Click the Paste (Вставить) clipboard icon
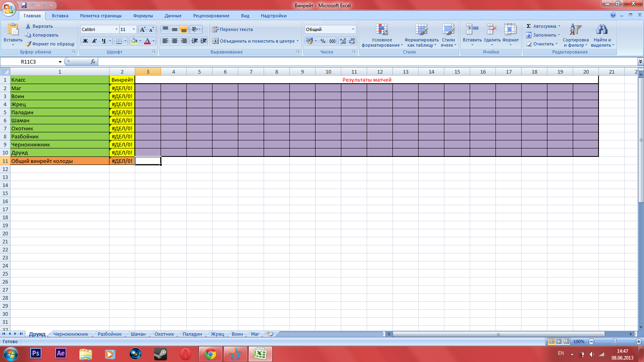The image size is (644, 362). click(13, 30)
